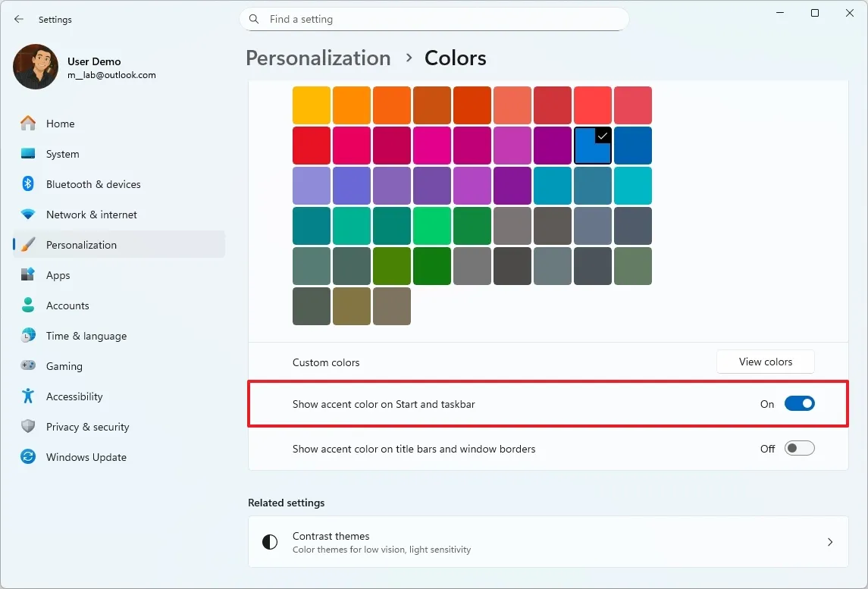Disable accent color on Start and taskbar

coord(800,403)
